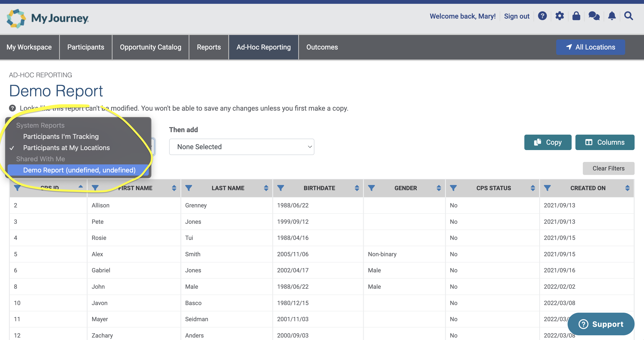The width and height of the screenshot is (644, 340).
Task: Open notifications bell icon
Action: pos(612,16)
